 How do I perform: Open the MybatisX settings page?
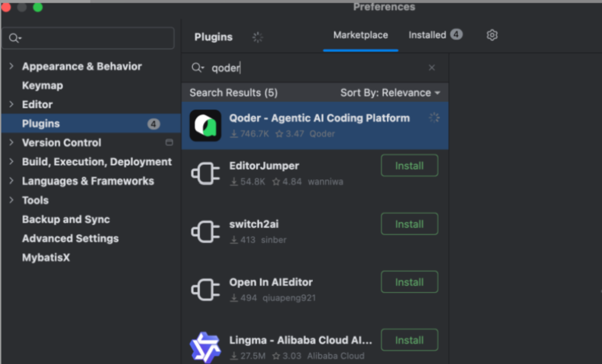(x=46, y=257)
